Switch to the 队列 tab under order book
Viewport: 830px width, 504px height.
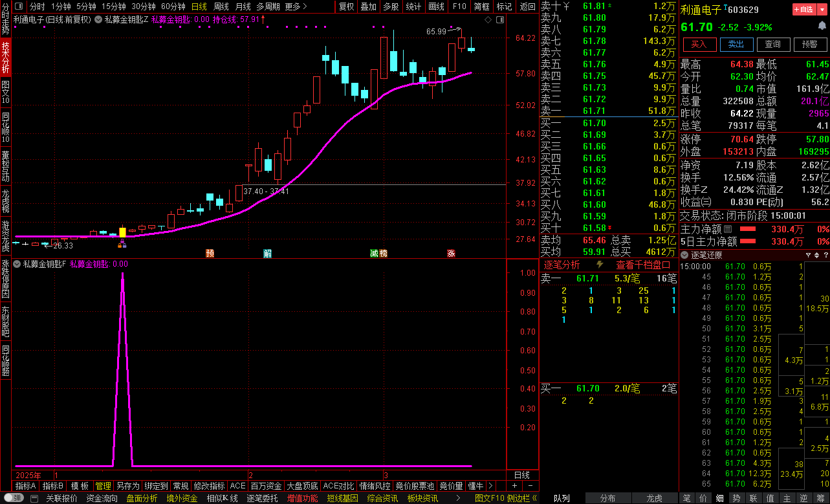(x=562, y=498)
